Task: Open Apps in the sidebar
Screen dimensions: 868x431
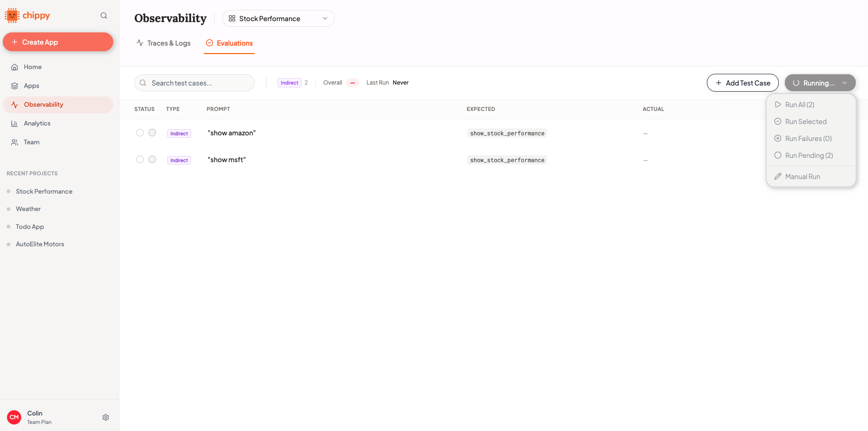Action: coord(58,86)
